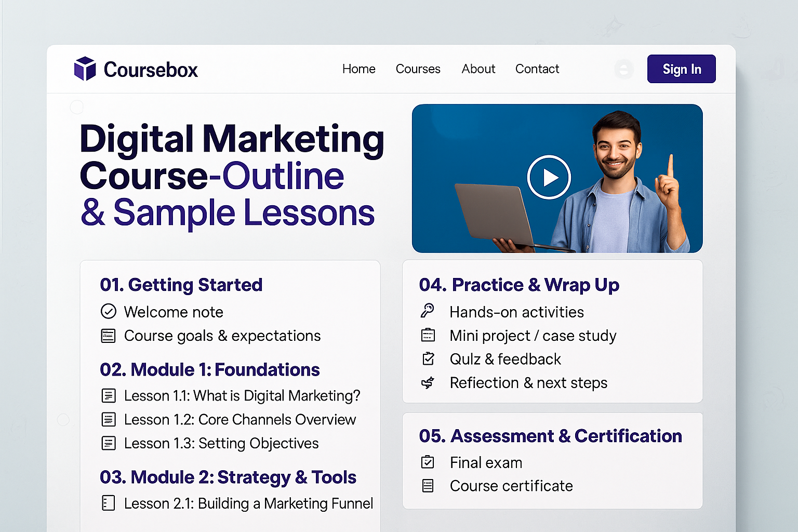Select the page icon beside Lesson 1.1
This screenshot has height=532, width=798.
coord(108,395)
